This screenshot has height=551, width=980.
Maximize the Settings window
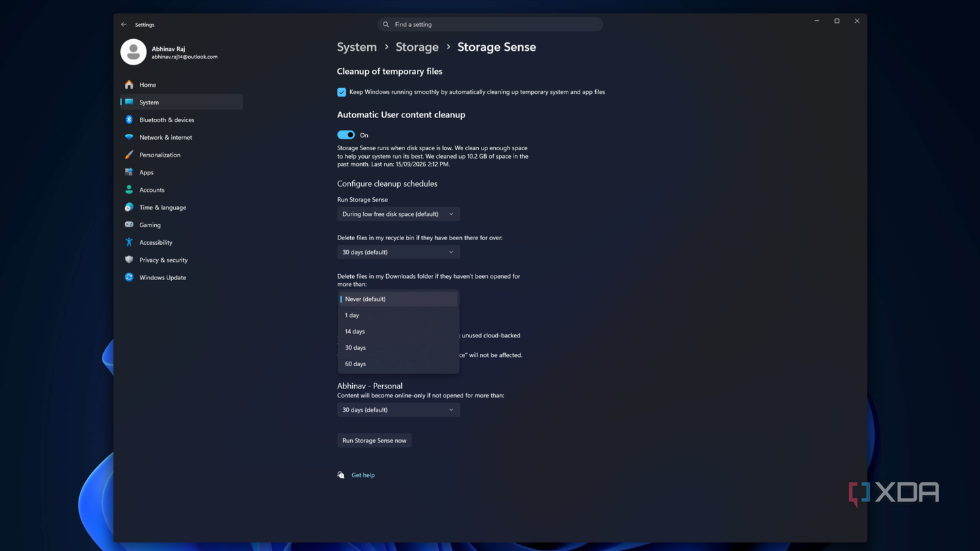837,21
